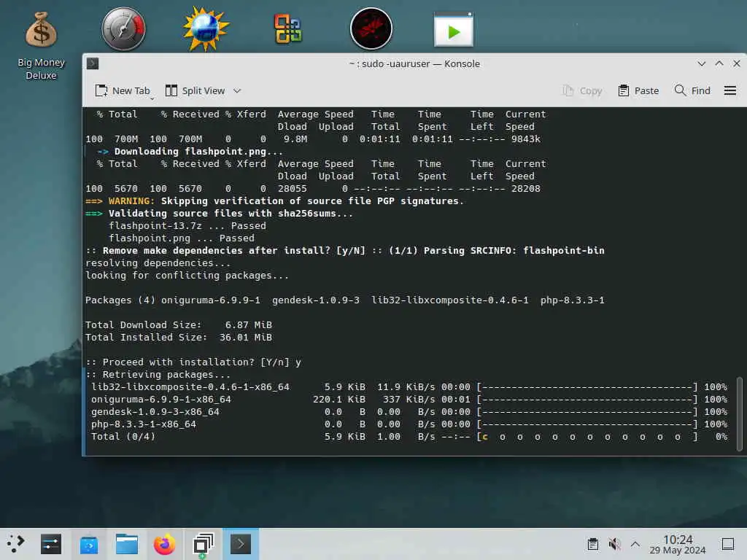Open the Big Money Deluxe desktop icon
The height and width of the screenshot is (560, 747).
click(41, 45)
